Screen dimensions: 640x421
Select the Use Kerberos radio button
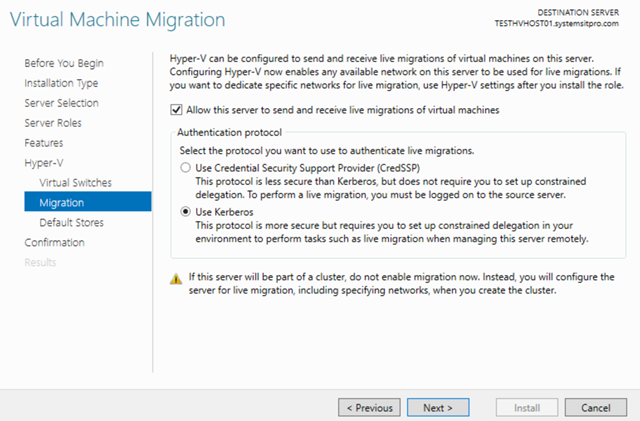(x=186, y=212)
